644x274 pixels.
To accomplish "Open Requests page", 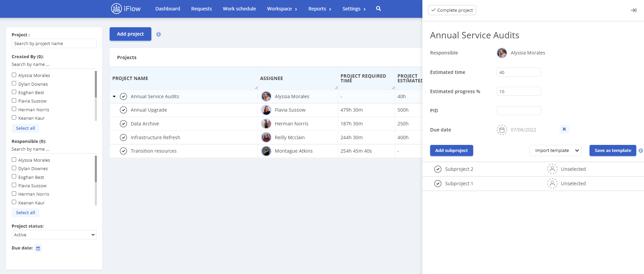I will pos(201,9).
